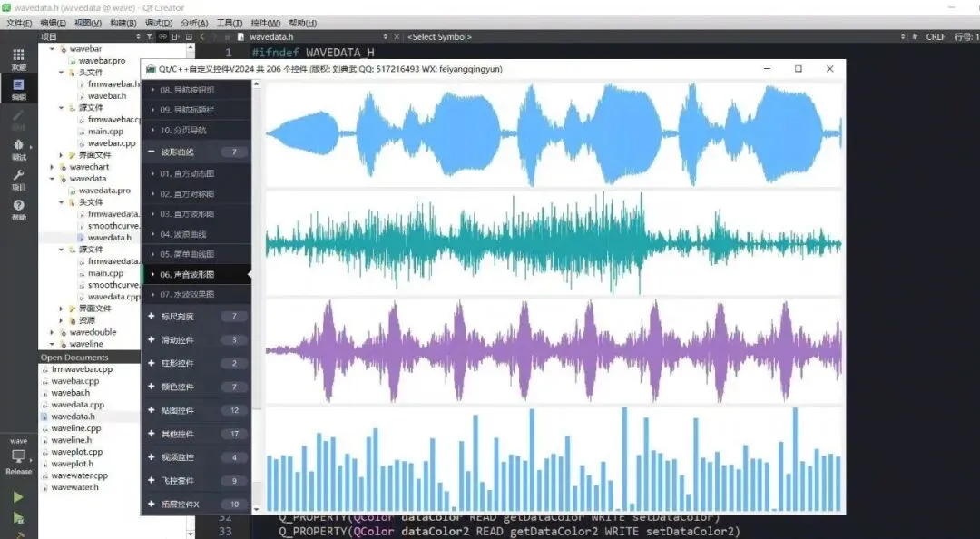Open the 调试(D) menu

pos(159,23)
